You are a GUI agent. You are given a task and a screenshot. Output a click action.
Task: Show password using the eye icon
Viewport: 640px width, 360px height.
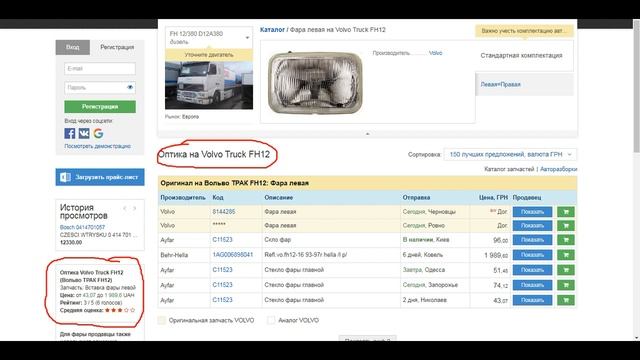[x=130, y=87]
